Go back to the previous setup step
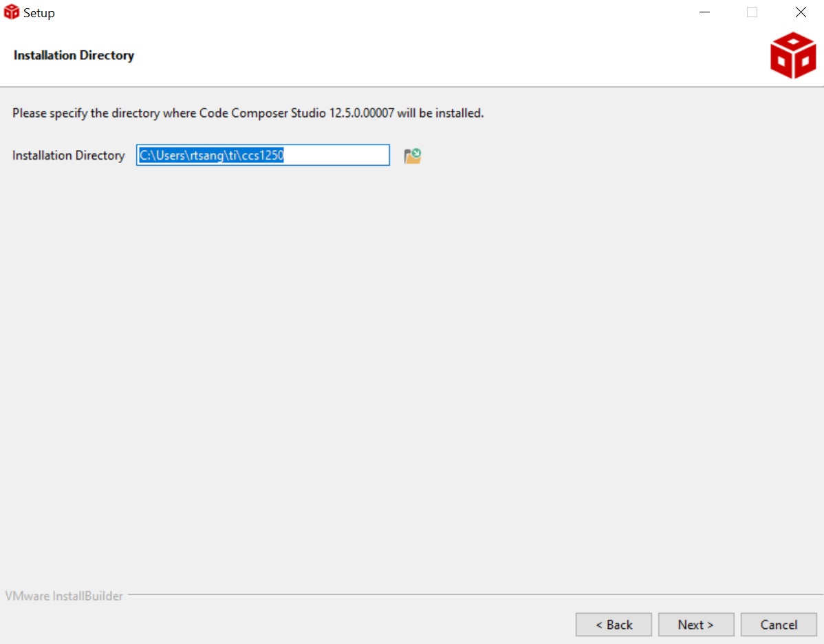 614,624
